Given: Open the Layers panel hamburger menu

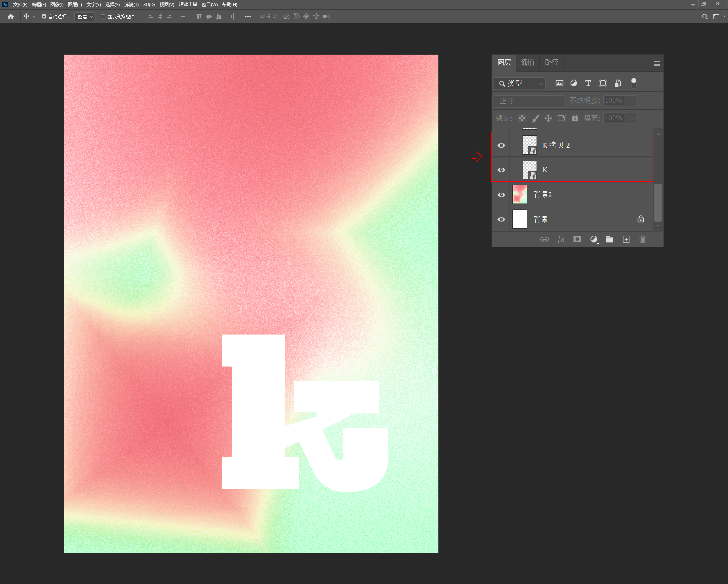Looking at the screenshot, I should point(657,64).
